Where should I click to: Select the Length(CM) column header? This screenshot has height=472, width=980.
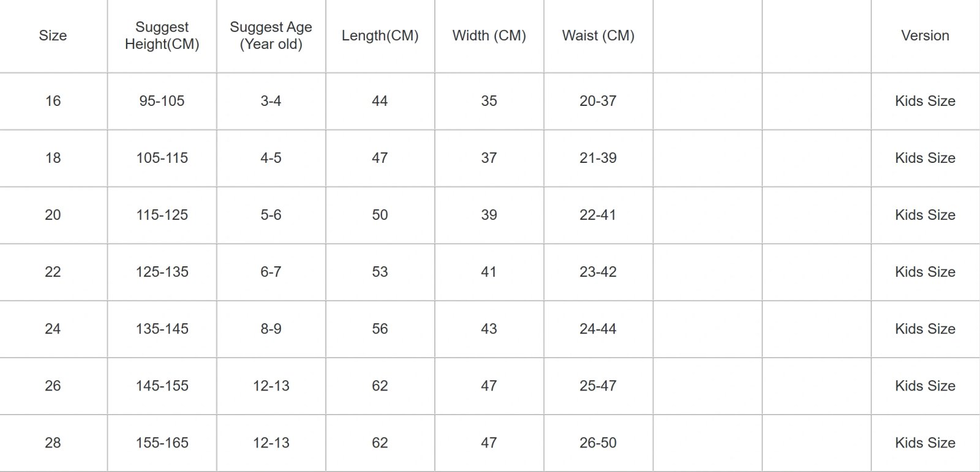click(x=380, y=36)
